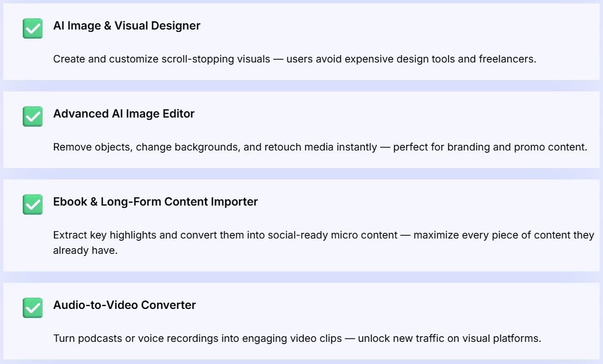Click 'perfect for branding and promo content'
The height and width of the screenshot is (364, 603).
coord(490,147)
